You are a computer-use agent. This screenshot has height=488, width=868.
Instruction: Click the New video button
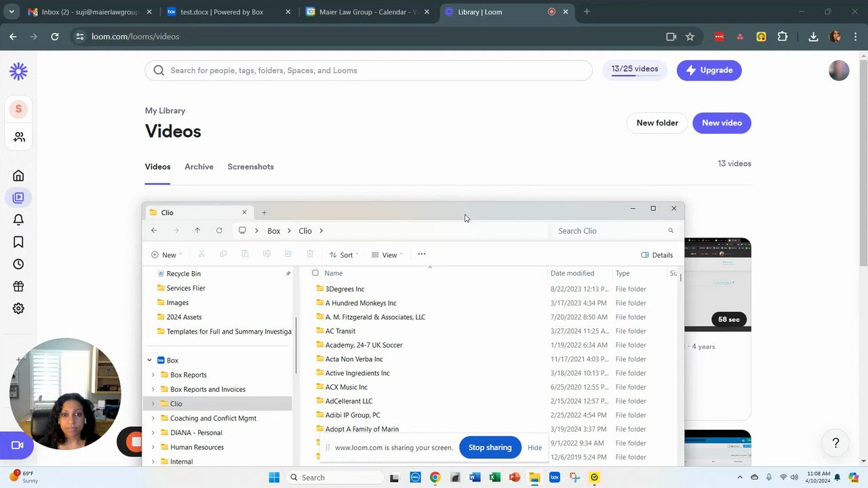tap(722, 123)
